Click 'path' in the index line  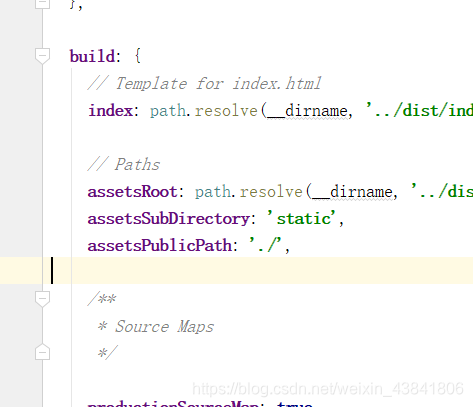(x=168, y=111)
